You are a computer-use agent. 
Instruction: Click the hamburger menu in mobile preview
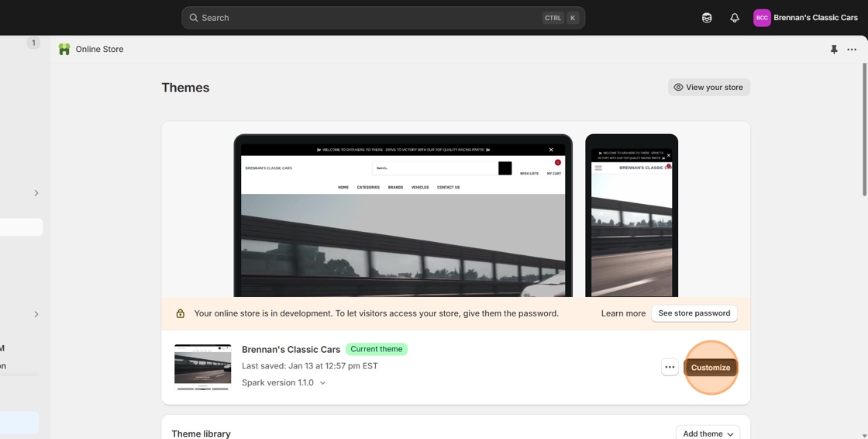click(x=598, y=168)
